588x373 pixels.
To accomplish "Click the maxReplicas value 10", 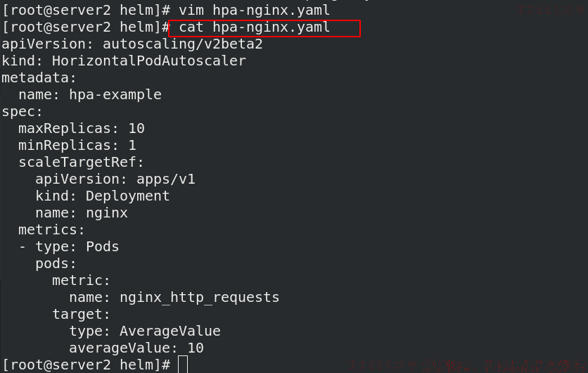I will pyautogui.click(x=136, y=129).
